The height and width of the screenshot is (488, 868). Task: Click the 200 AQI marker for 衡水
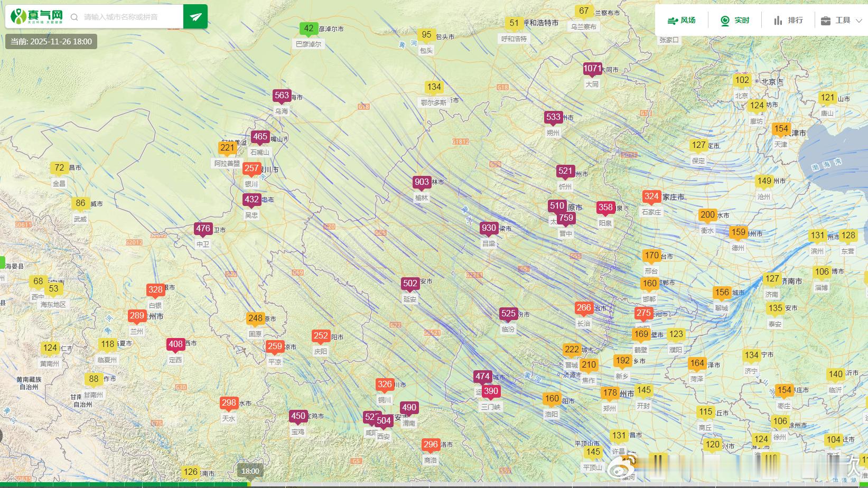[707, 215]
